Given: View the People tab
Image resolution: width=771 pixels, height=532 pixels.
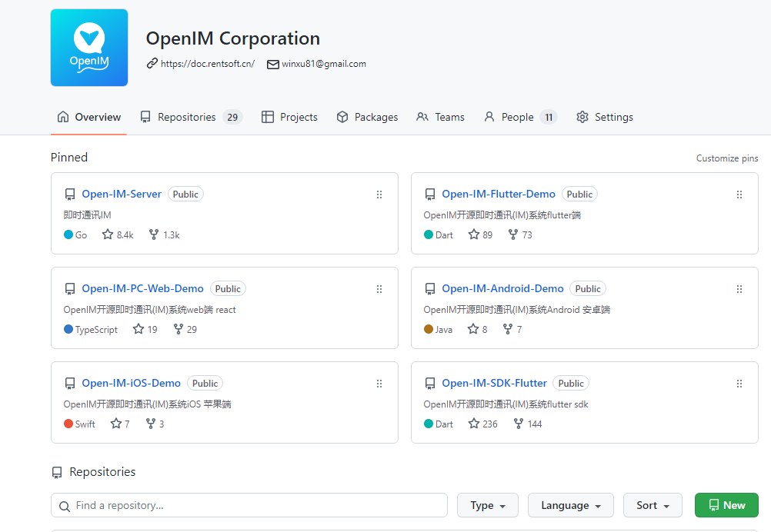Looking at the screenshot, I should coord(520,117).
